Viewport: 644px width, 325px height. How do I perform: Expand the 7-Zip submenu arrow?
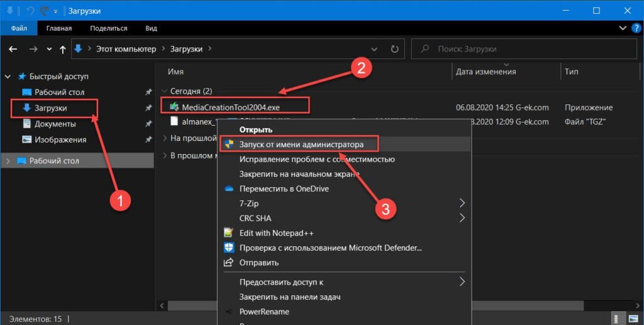[462, 204]
